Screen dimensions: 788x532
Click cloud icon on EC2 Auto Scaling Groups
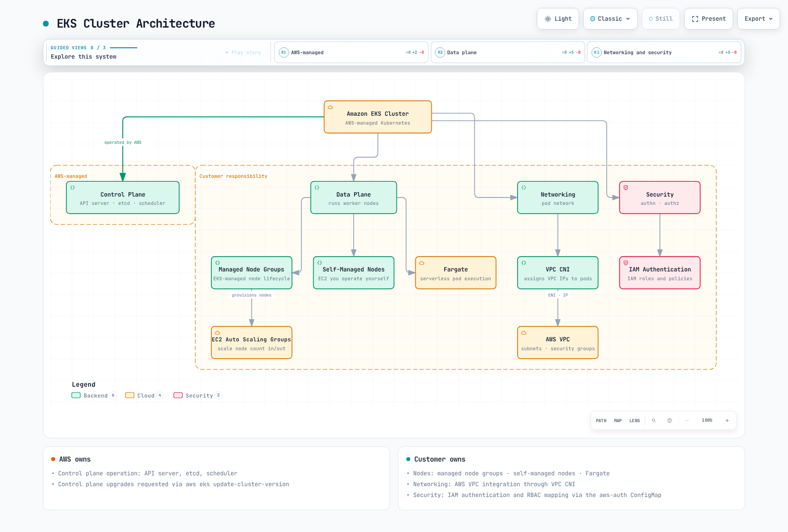(x=217, y=332)
